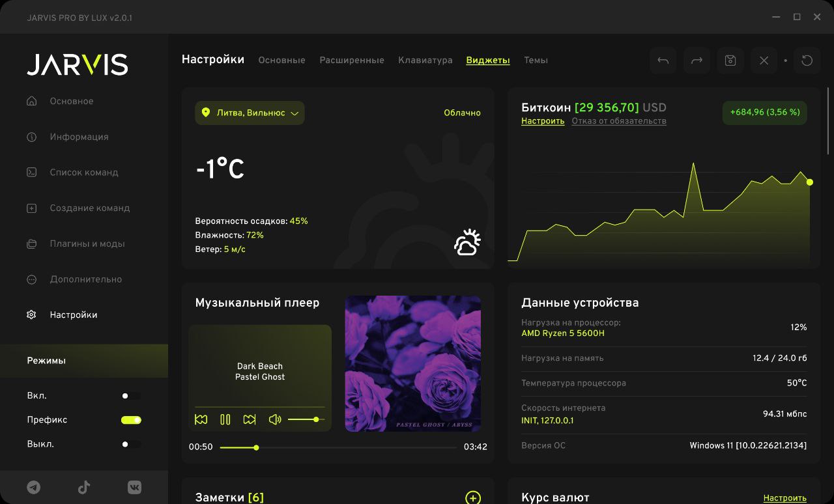
Task: Open Плагины и моды in sidebar
Action: 87,244
